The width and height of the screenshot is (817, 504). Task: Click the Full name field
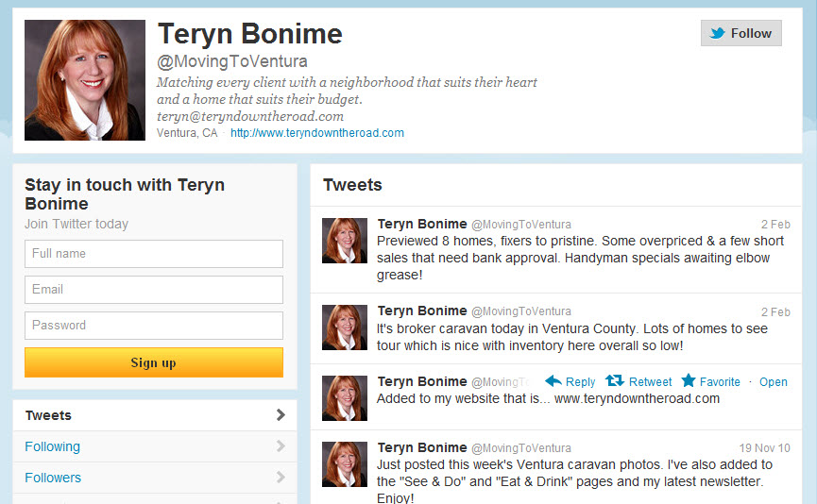pos(154,254)
